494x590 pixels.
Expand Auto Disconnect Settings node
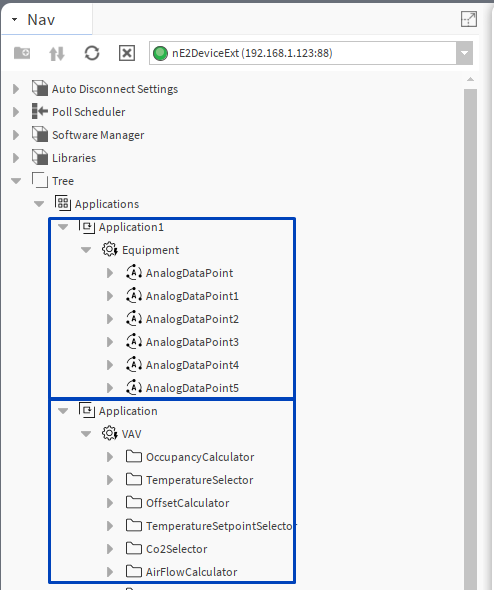click(x=16, y=89)
